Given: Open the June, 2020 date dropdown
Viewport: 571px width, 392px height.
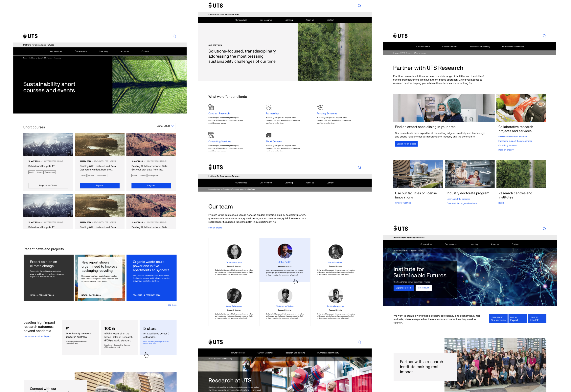Looking at the screenshot, I should pyautogui.click(x=165, y=126).
